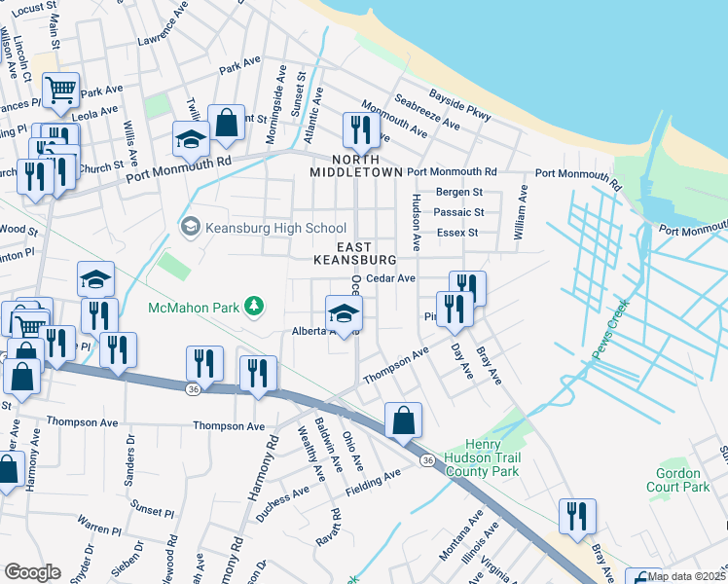Open the McMahon Park tree icon
Viewport: 728px width, 584px height.
tap(254, 307)
